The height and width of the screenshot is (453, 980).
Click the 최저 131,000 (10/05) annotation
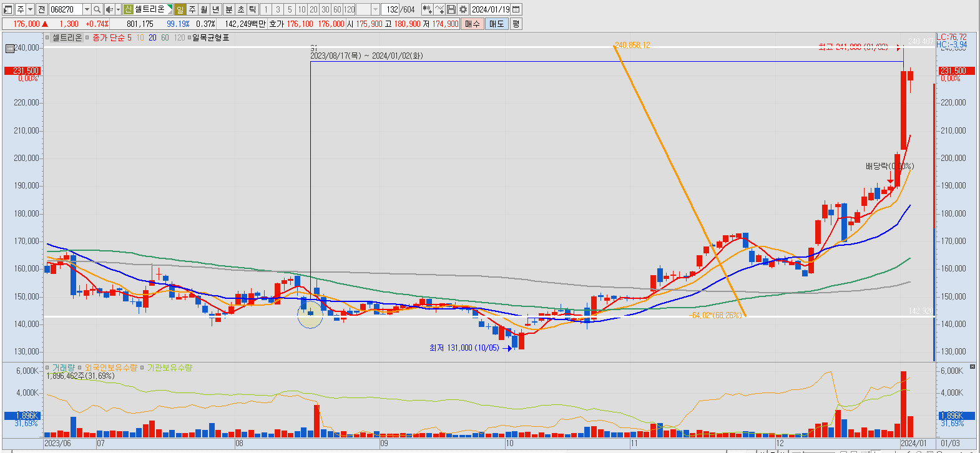[464, 348]
